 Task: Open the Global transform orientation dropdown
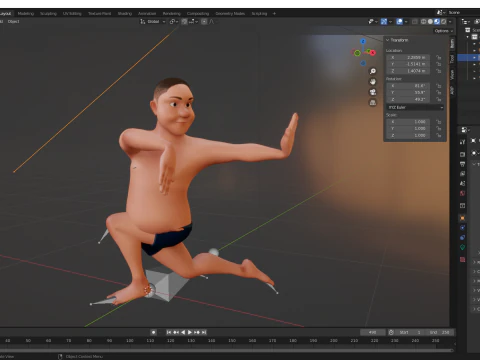[153, 22]
